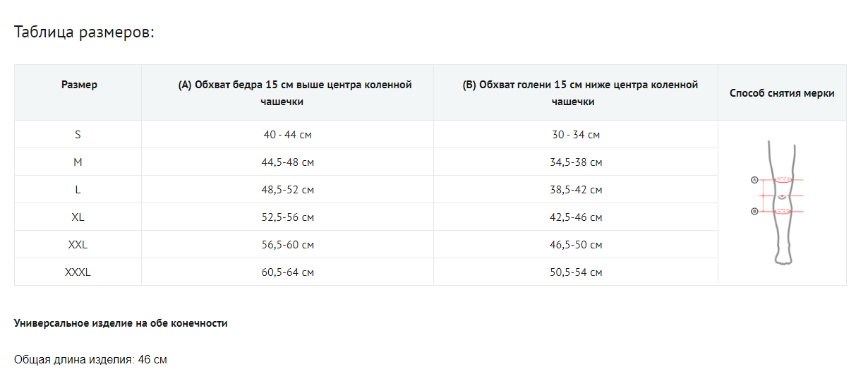This screenshot has height=374, width=868.
Task: Click the "40 - 44 см" thigh value
Action: (287, 135)
